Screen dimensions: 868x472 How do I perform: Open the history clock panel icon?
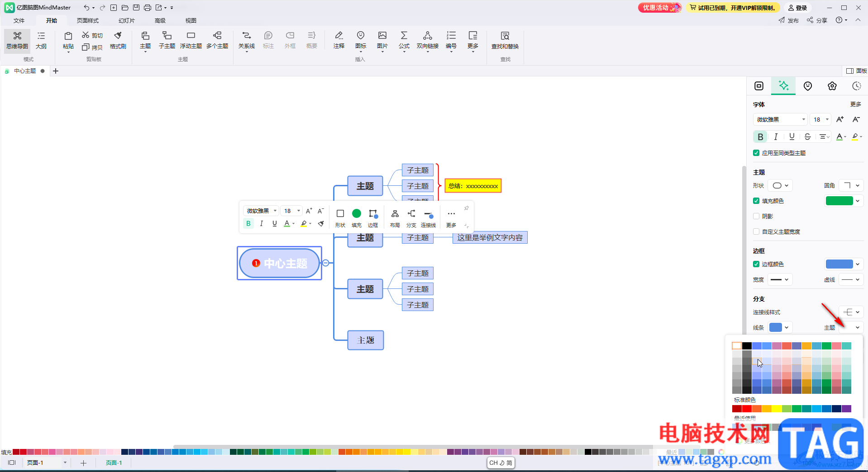coord(857,86)
